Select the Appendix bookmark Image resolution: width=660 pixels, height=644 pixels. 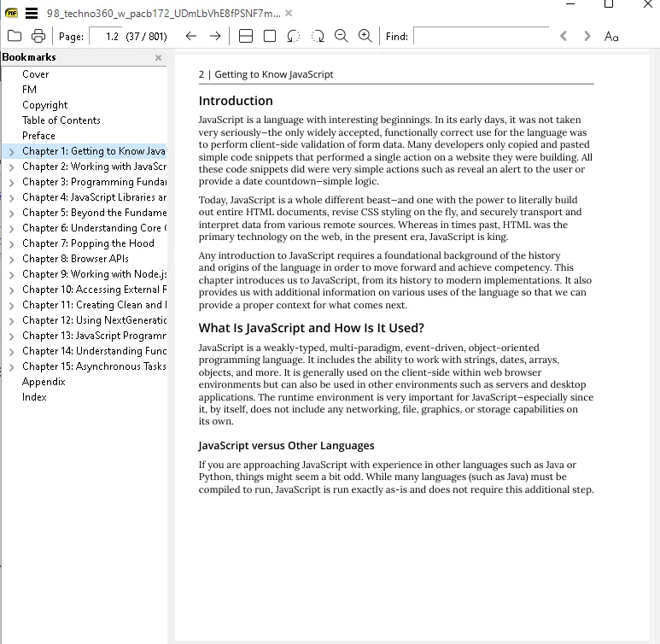pyautogui.click(x=44, y=382)
